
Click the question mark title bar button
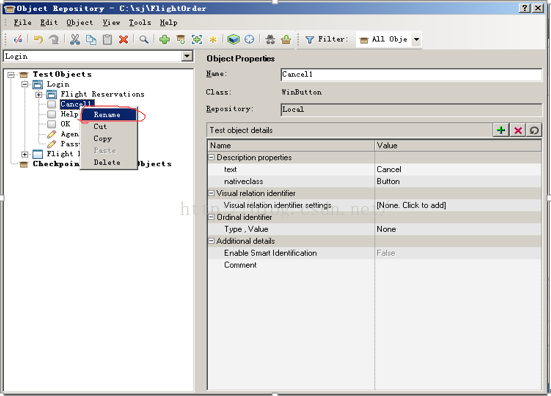tap(525, 8)
